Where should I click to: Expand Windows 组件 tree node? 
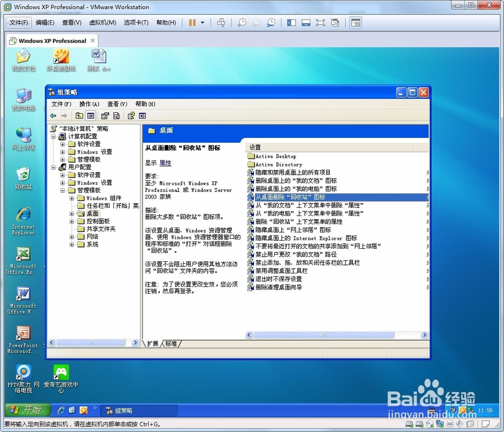click(72, 198)
